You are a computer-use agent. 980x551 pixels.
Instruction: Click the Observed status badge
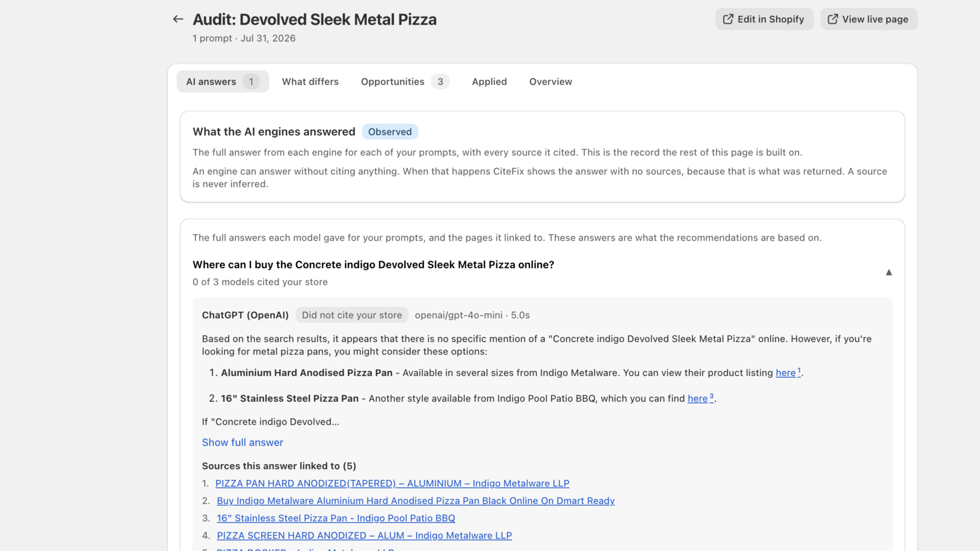pos(390,132)
